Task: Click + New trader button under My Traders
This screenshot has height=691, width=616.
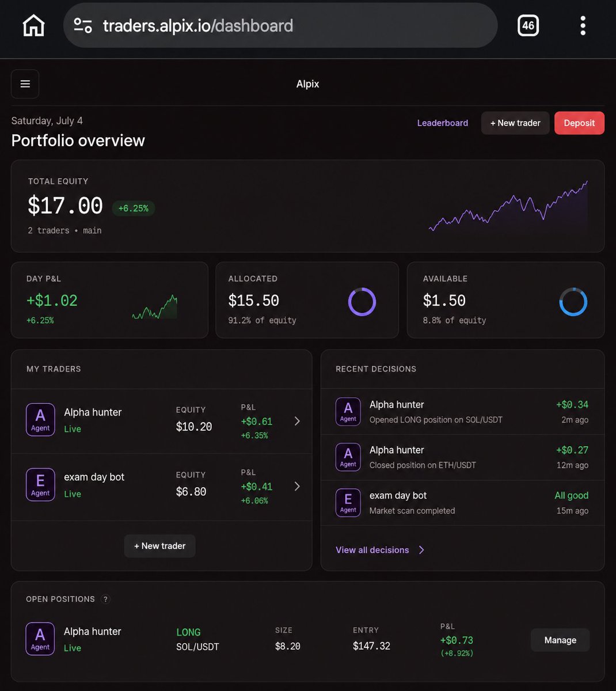Action: point(160,546)
